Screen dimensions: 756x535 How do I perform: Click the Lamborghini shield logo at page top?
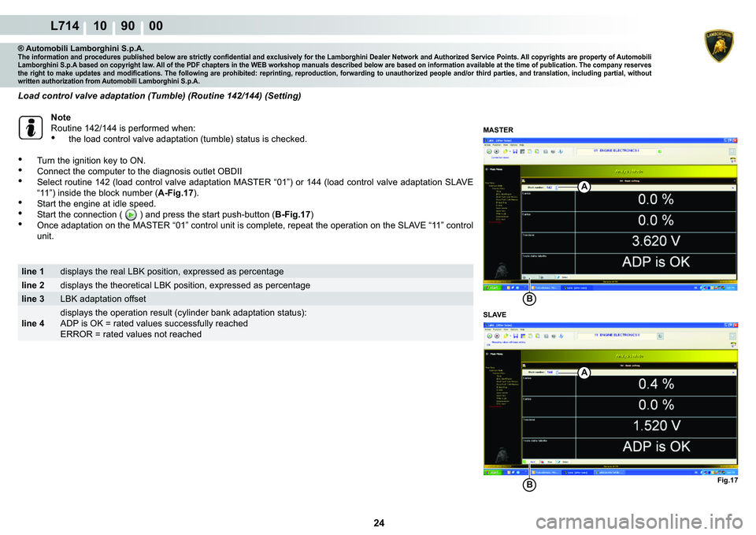(x=719, y=46)
